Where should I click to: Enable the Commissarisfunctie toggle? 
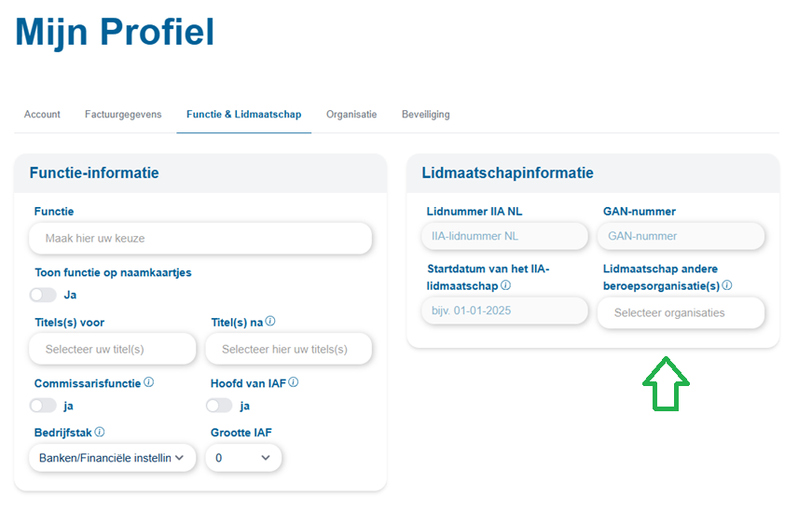[43, 406]
